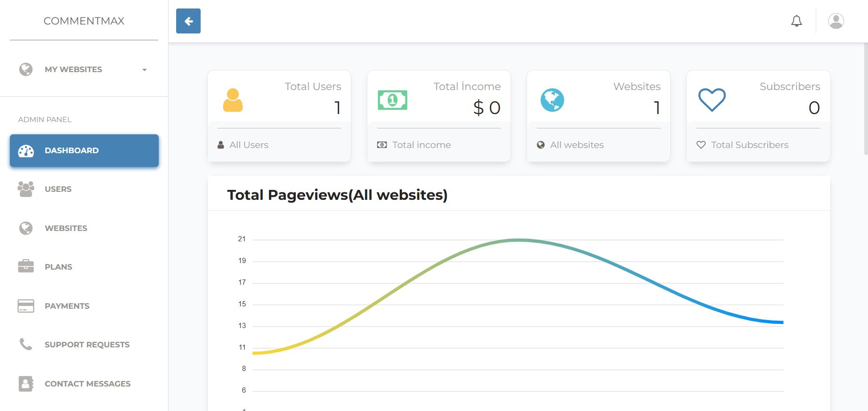Click the back arrow button
The height and width of the screenshot is (411, 868).
coord(188,21)
